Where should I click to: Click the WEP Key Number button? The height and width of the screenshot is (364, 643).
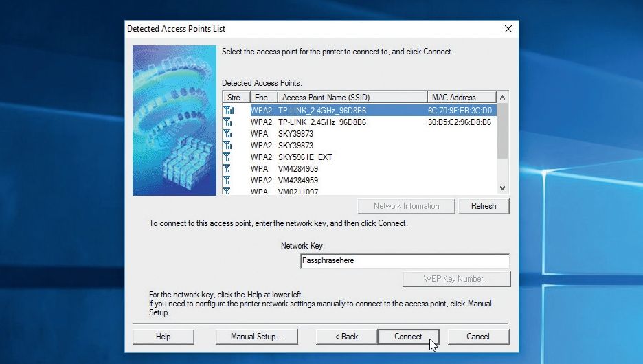coord(456,279)
